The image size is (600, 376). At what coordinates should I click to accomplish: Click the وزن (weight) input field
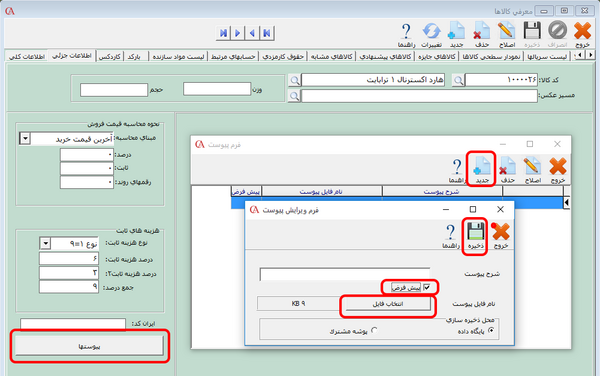(x=217, y=89)
